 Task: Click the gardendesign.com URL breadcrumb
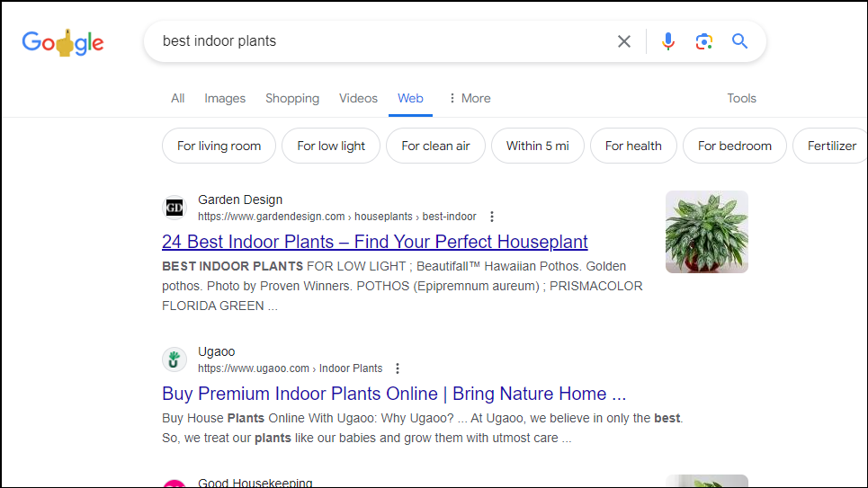pos(336,217)
